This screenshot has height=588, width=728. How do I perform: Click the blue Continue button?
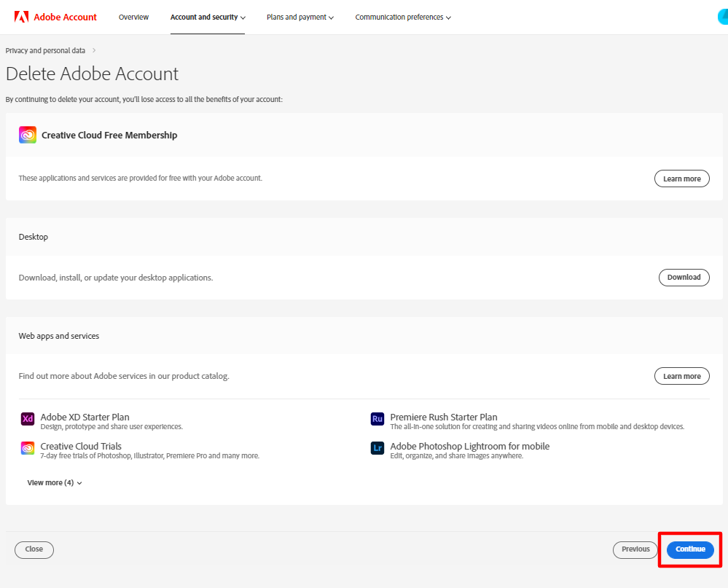[690, 549]
